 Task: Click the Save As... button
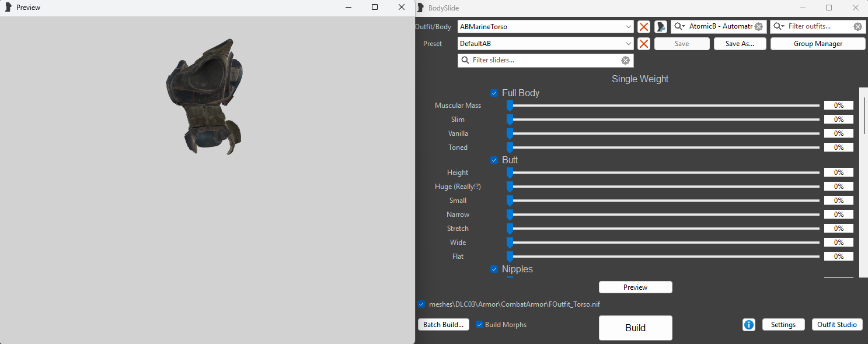pyautogui.click(x=740, y=44)
